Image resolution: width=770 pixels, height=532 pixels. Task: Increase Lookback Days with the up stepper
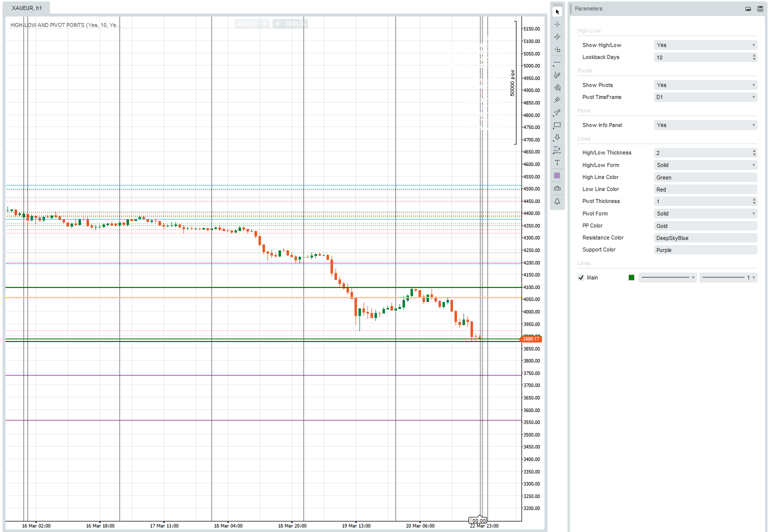tap(753, 55)
